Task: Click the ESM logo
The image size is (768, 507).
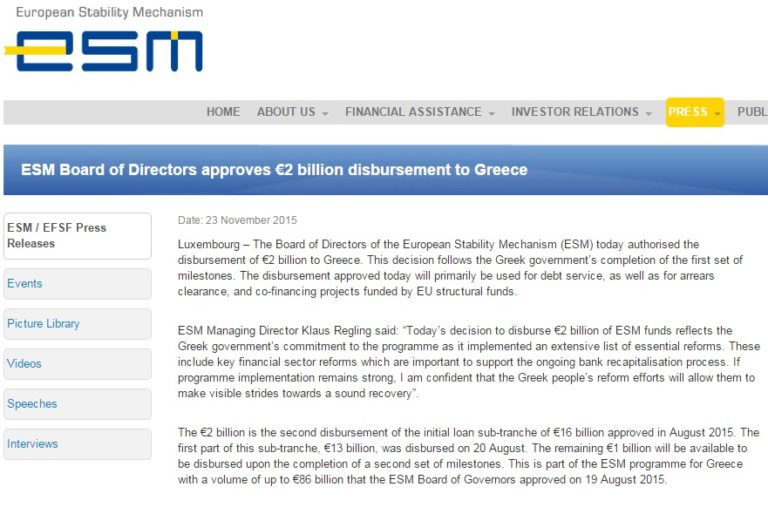Action: [x=104, y=51]
